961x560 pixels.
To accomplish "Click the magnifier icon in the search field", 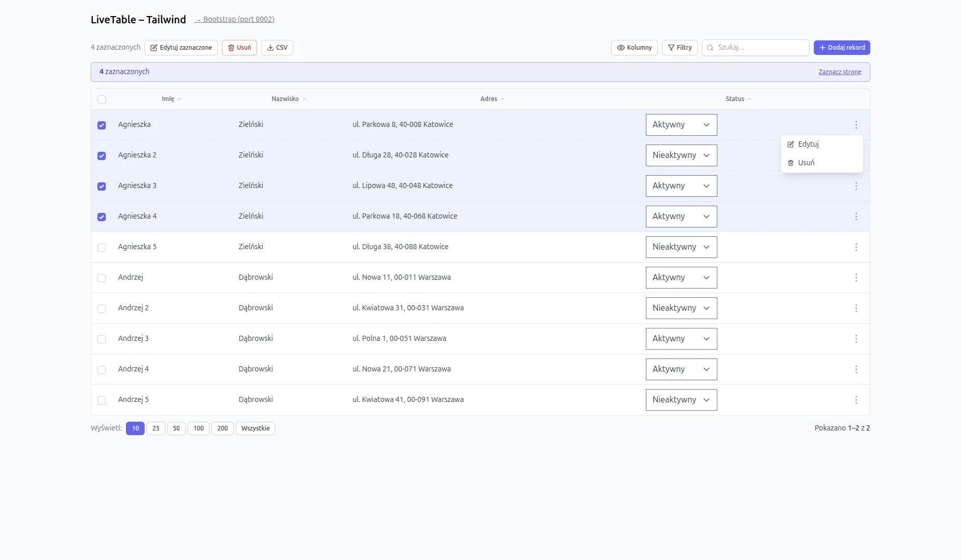I will (710, 48).
